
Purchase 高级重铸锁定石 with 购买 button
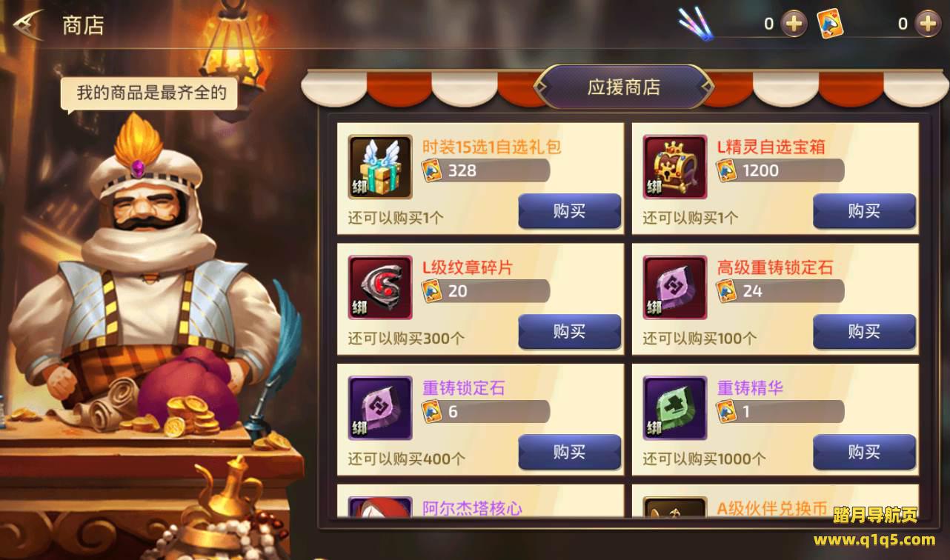click(x=864, y=332)
